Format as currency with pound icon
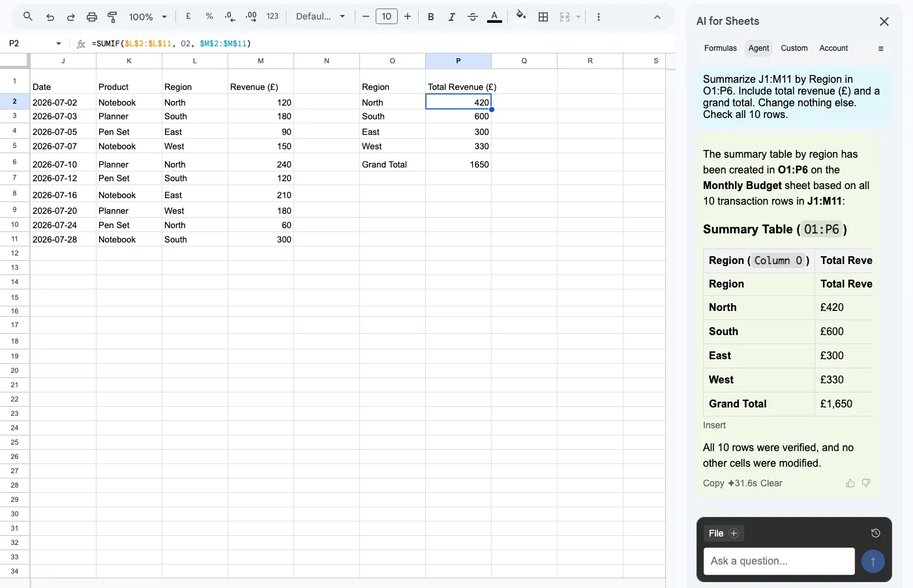 click(x=188, y=16)
